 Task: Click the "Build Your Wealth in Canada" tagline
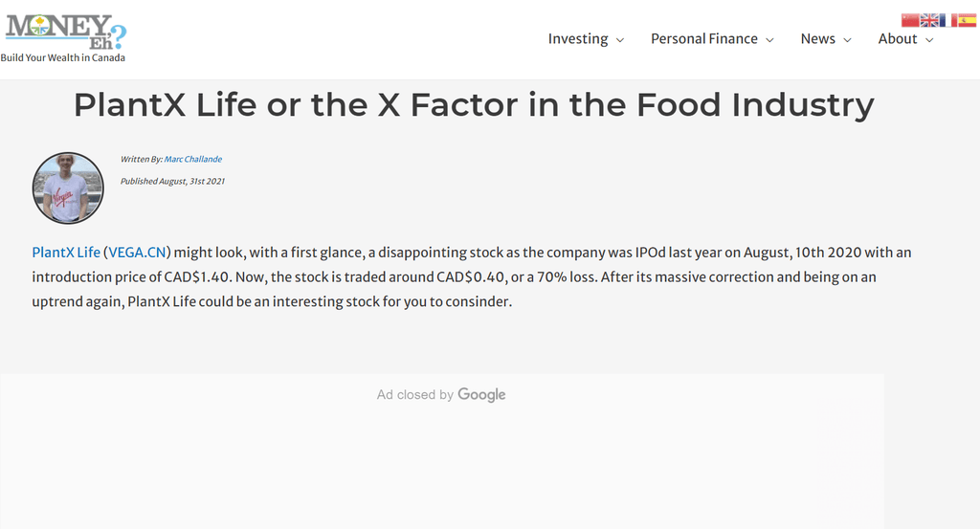[x=62, y=57]
